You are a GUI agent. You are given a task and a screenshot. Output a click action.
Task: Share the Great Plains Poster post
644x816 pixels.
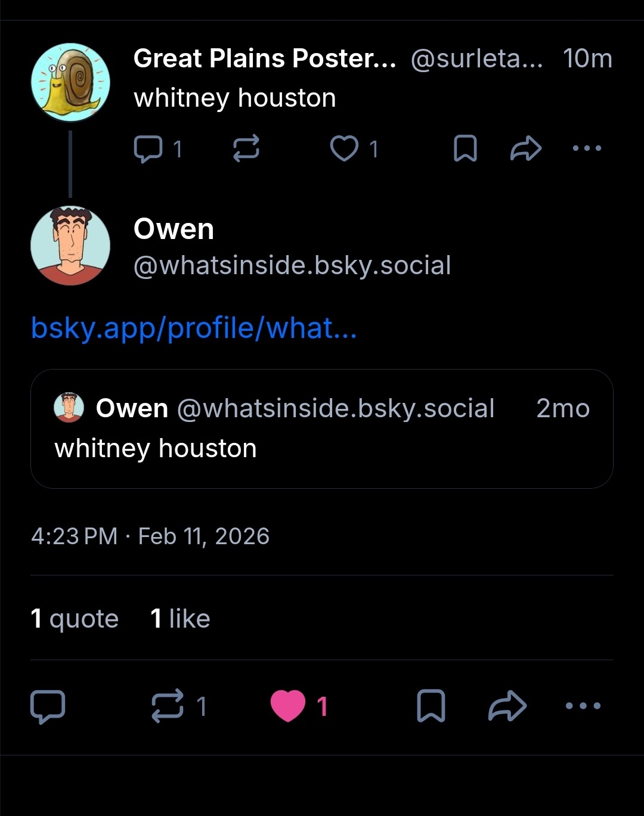[526, 148]
